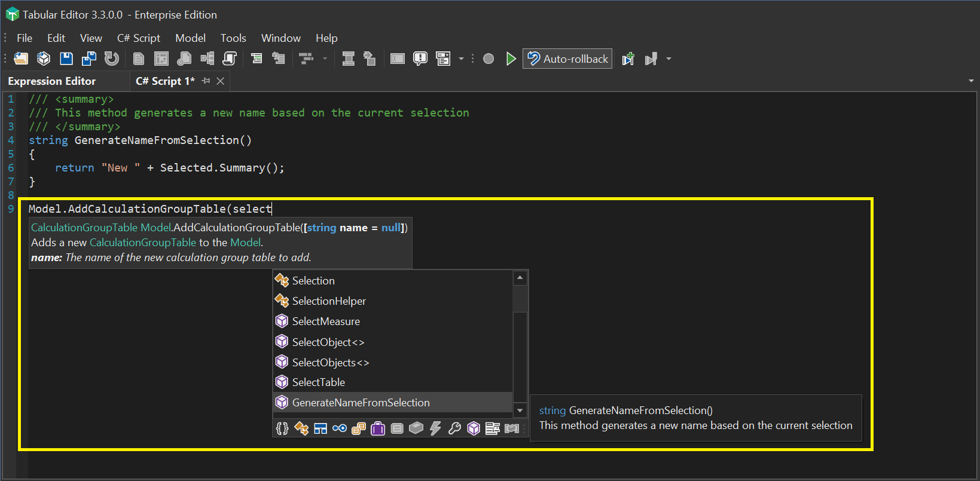This screenshot has width=980, height=481.
Task: Click the gray record circle button
Action: [x=489, y=59]
